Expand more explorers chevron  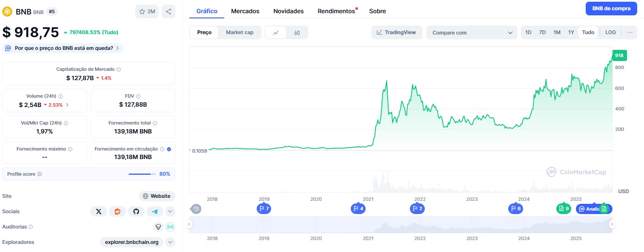[170, 242]
